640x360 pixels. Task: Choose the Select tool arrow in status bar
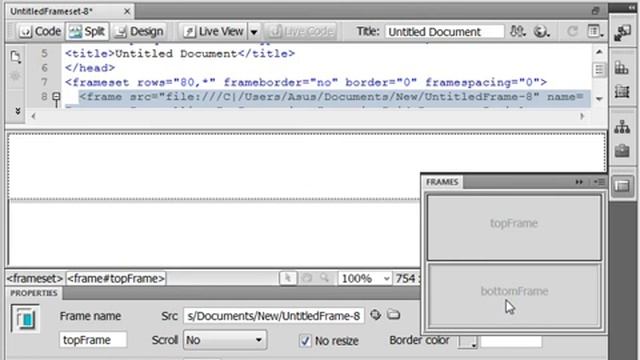tap(288, 278)
